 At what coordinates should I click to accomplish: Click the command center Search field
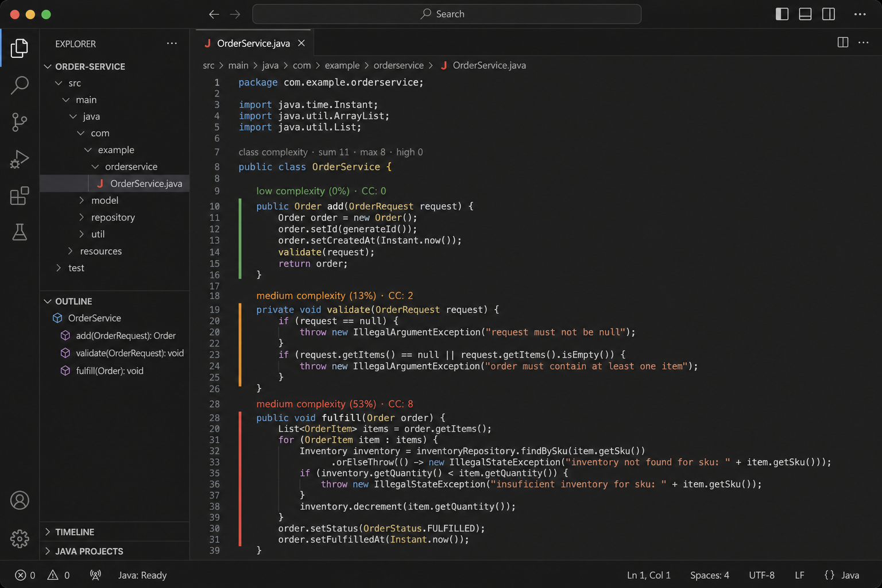point(447,14)
